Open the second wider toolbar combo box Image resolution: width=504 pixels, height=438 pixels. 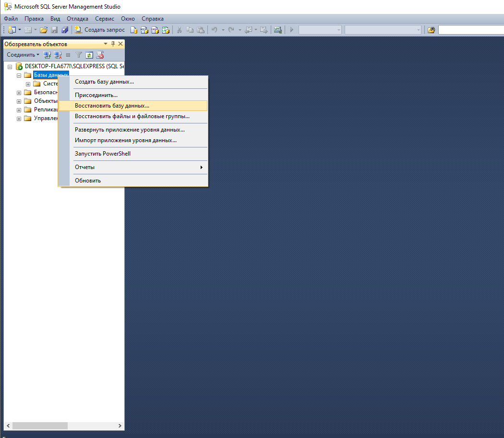[x=383, y=30]
